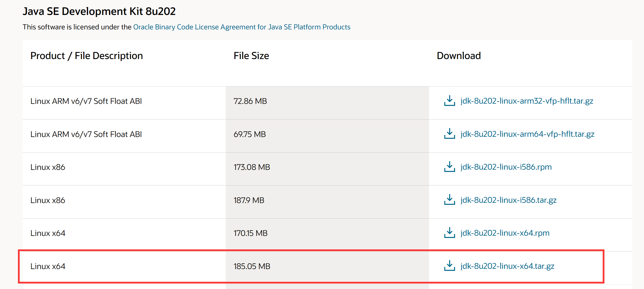Click the Product / File Description header
The width and height of the screenshot is (644, 289).
point(87,56)
